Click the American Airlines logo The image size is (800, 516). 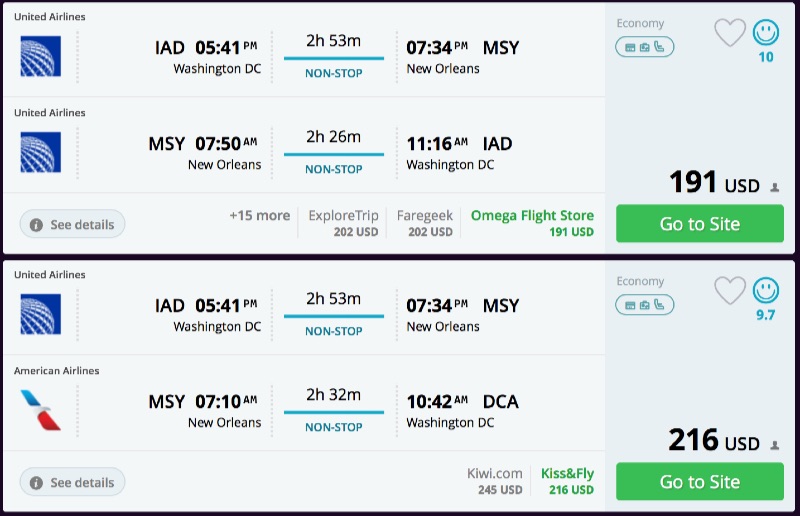click(x=40, y=410)
